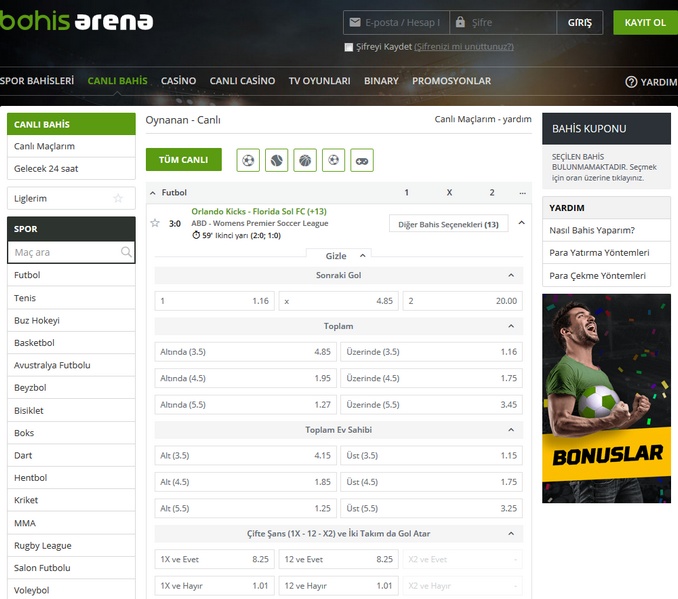
Task: Open Para Çekme Yöntemleri help link
Action: pos(606,275)
